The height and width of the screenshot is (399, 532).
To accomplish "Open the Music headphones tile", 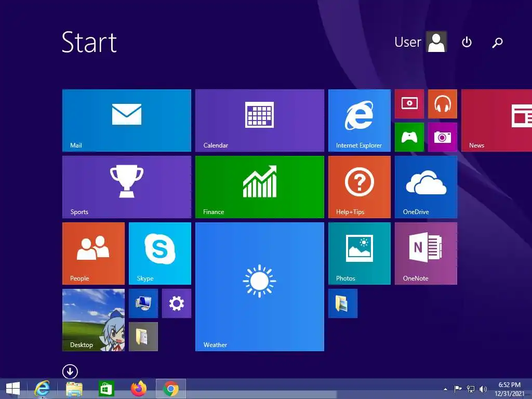I will tap(443, 104).
